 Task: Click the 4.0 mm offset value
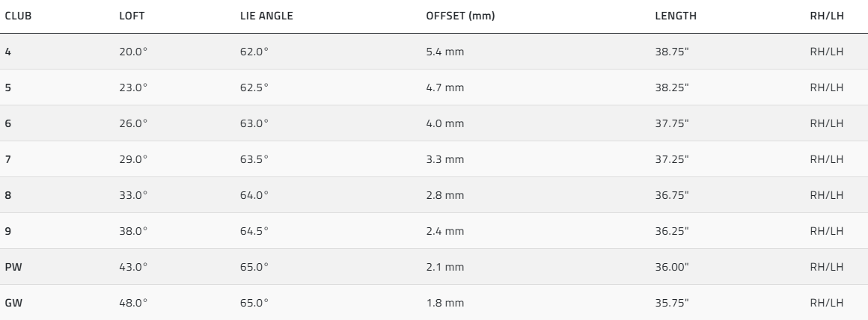(x=444, y=123)
